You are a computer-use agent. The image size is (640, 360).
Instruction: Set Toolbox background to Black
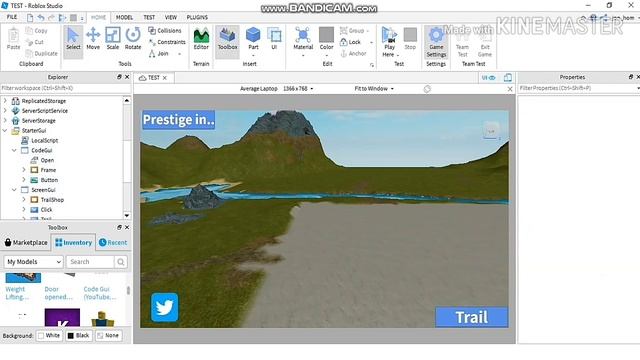coord(78,336)
